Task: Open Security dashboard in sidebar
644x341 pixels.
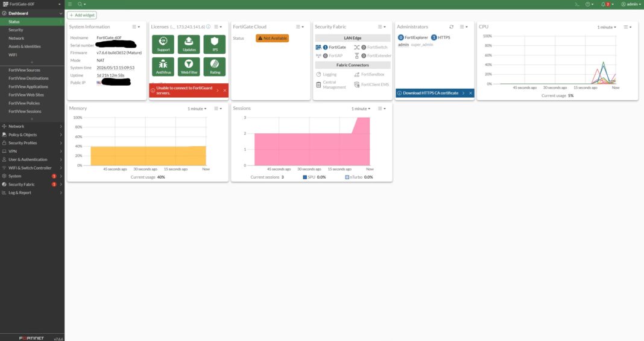Action: [32, 30]
